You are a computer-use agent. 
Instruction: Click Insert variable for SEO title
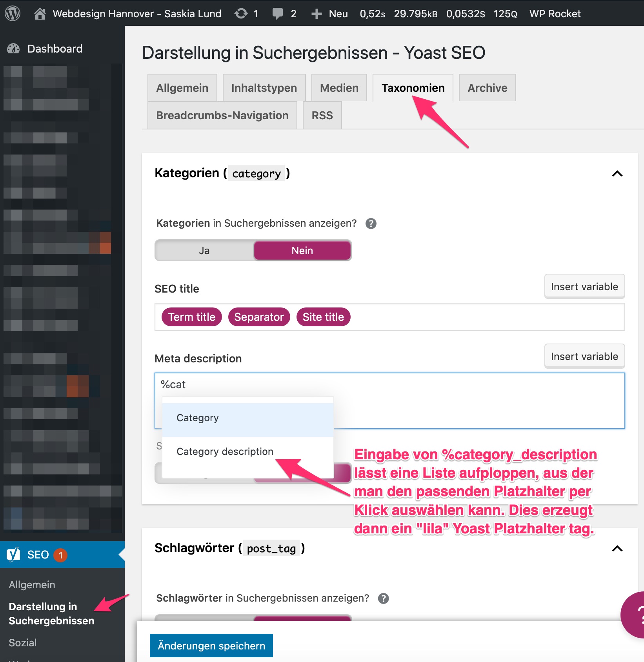point(584,287)
